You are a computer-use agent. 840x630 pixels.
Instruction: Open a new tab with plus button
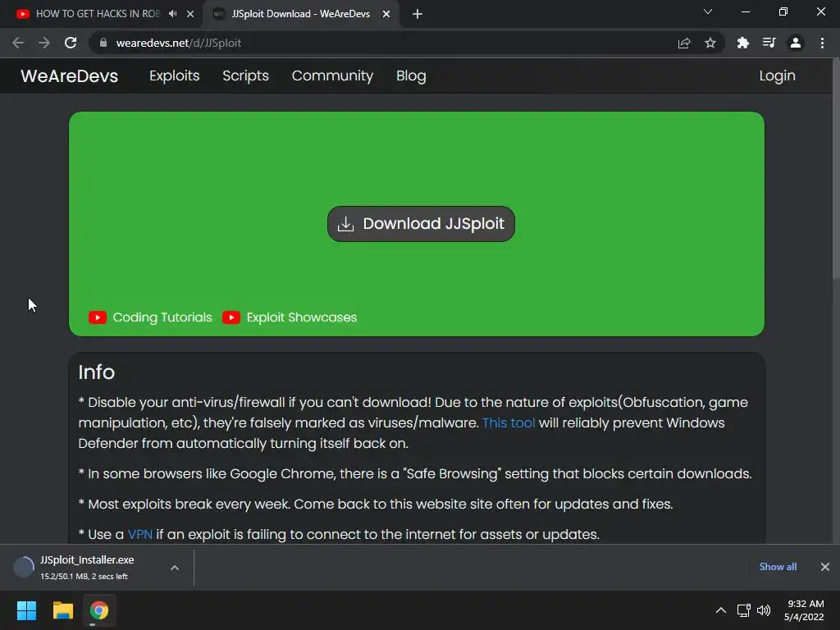click(418, 14)
